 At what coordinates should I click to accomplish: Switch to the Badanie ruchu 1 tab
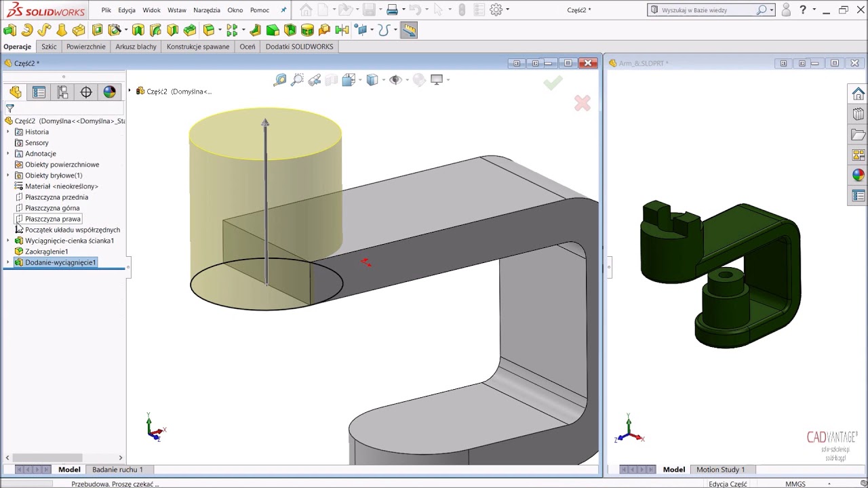117,469
